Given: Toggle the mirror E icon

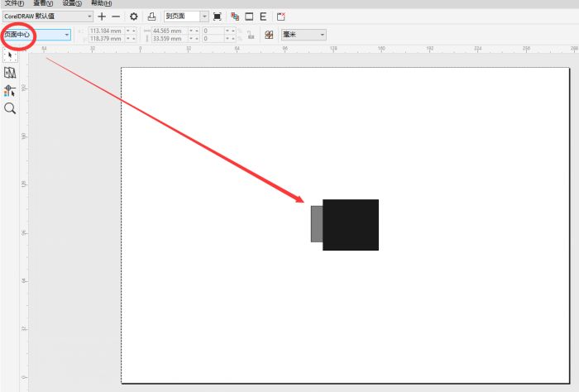Looking at the screenshot, I should click(263, 17).
